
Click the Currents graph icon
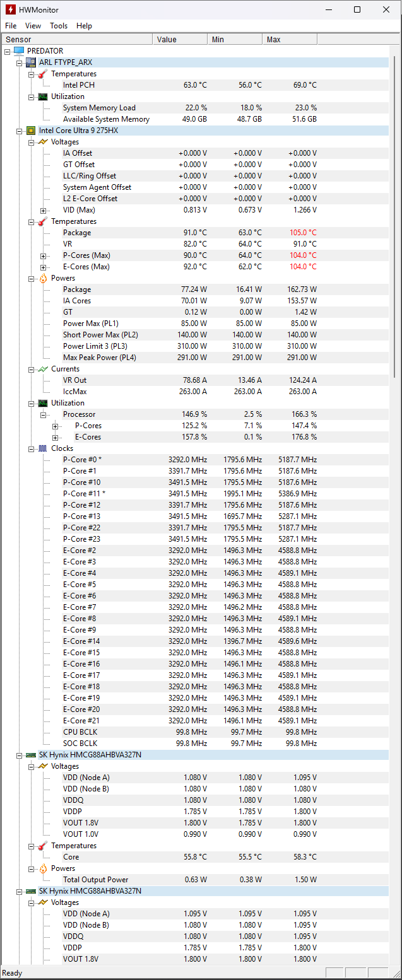[42, 369]
